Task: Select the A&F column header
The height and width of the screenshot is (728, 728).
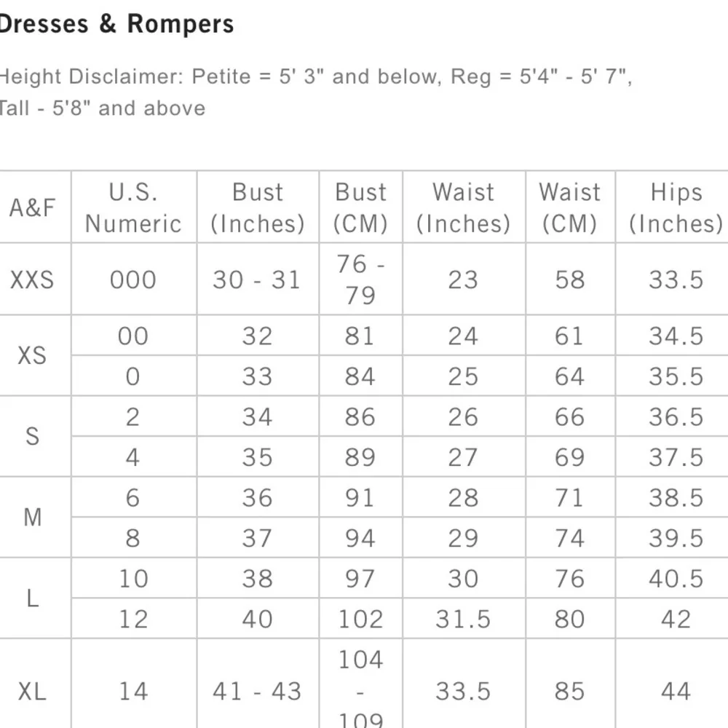Action: click(33, 207)
